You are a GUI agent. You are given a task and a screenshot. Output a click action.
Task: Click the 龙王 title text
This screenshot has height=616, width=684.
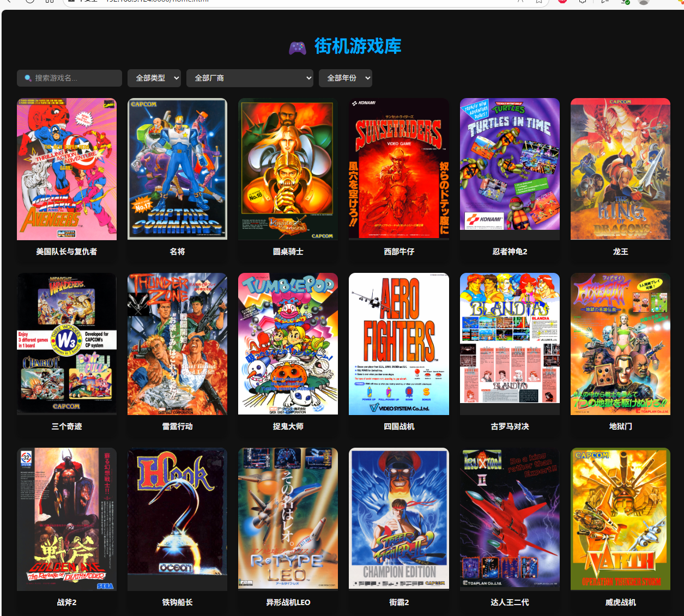click(x=620, y=252)
